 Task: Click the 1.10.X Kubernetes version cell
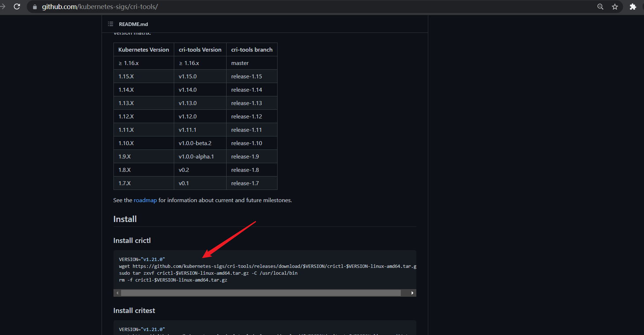144,143
